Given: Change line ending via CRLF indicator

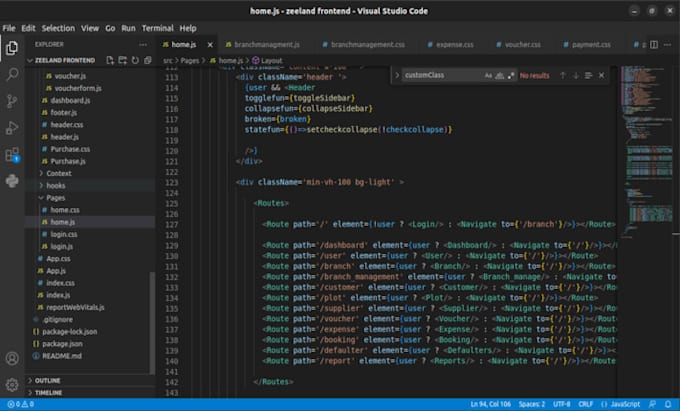Looking at the screenshot, I should point(585,404).
